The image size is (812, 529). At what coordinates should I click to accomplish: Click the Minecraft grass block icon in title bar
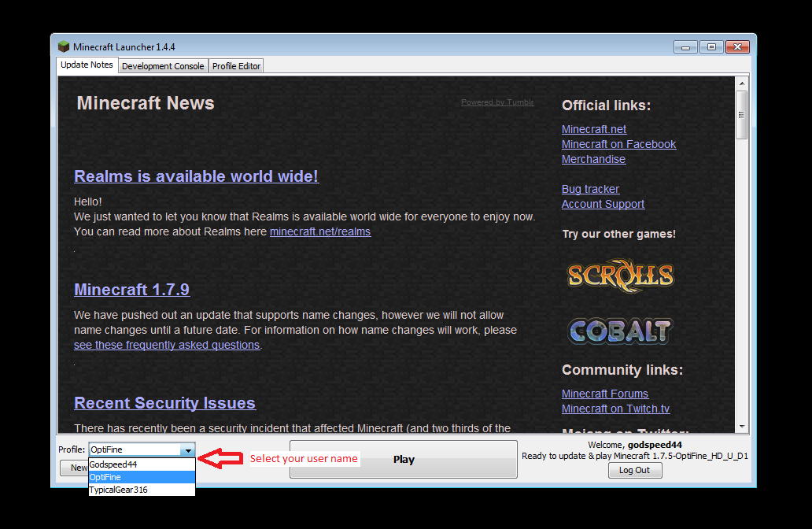(64, 46)
